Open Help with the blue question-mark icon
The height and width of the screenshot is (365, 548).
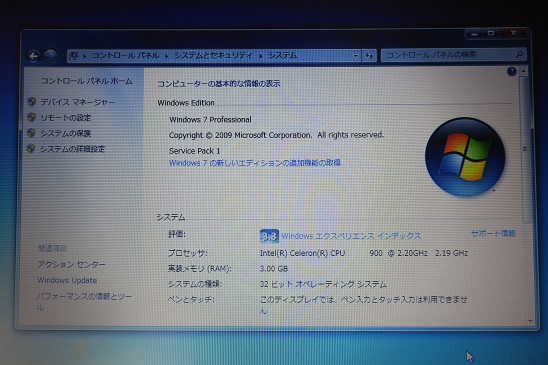pyautogui.click(x=512, y=72)
